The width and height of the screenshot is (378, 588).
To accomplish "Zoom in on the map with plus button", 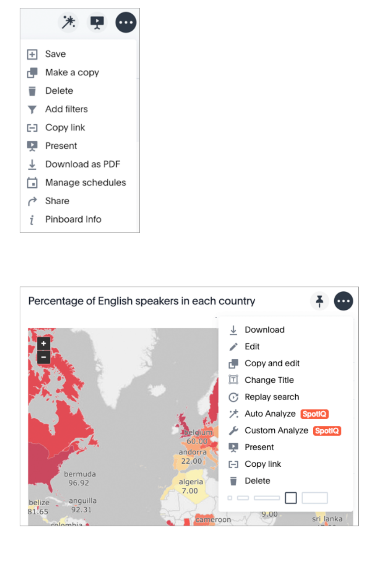I will (x=43, y=343).
